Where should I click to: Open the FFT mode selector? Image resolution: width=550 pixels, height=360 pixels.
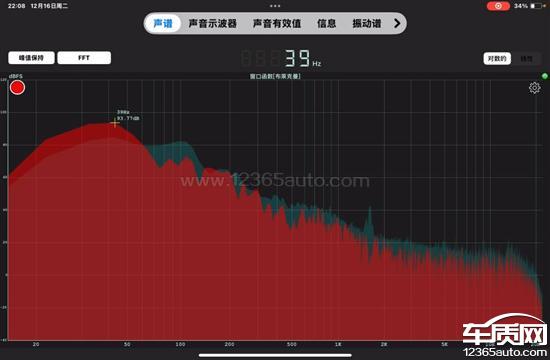pos(84,58)
